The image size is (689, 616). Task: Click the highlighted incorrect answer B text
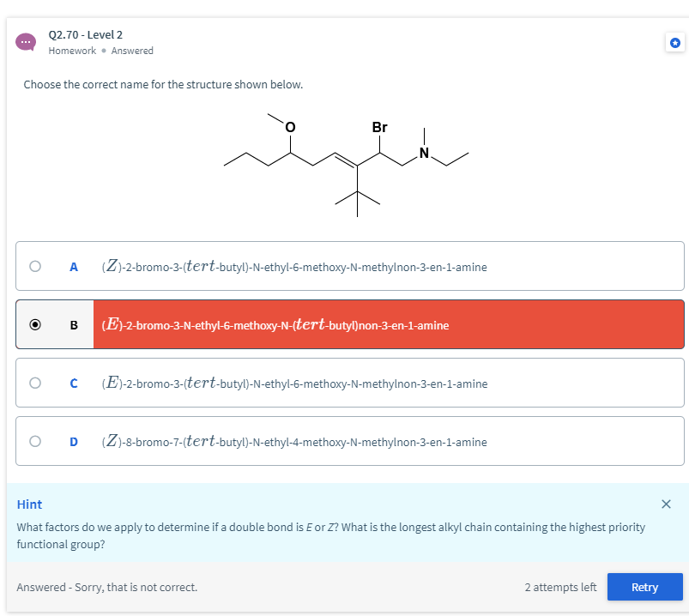point(275,324)
